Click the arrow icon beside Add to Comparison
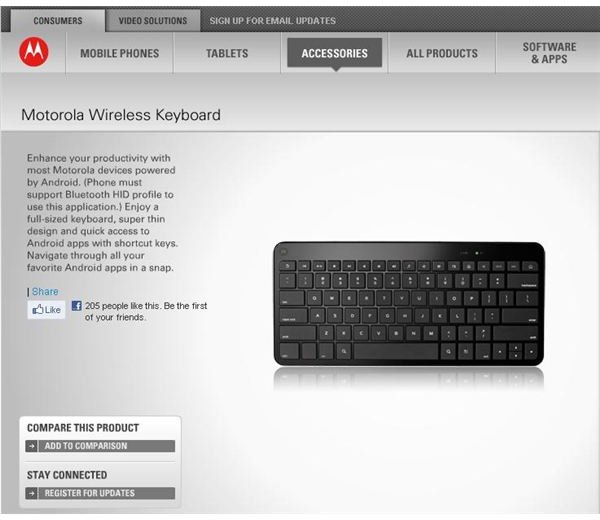Image resolution: width=600 pixels, height=520 pixels. pos(31,446)
